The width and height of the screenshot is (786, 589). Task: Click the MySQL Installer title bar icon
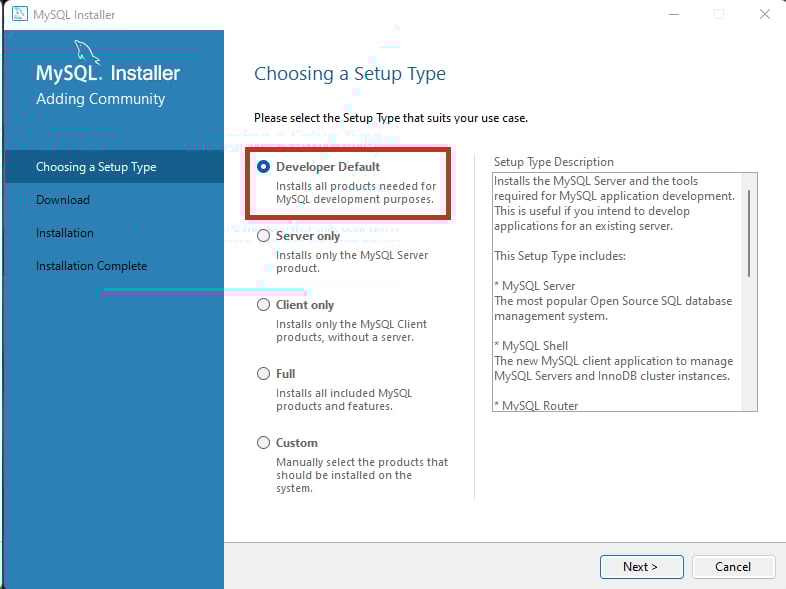click(x=19, y=14)
